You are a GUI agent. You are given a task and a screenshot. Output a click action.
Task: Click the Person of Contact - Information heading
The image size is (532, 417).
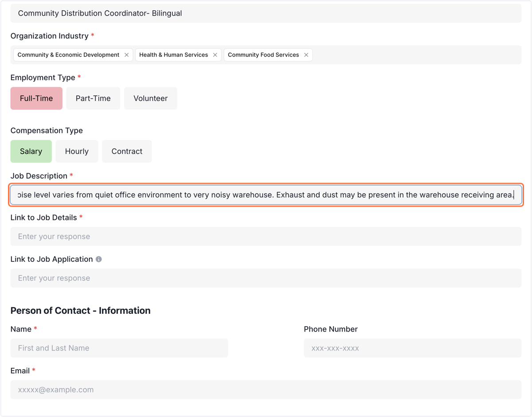pyautogui.click(x=81, y=311)
